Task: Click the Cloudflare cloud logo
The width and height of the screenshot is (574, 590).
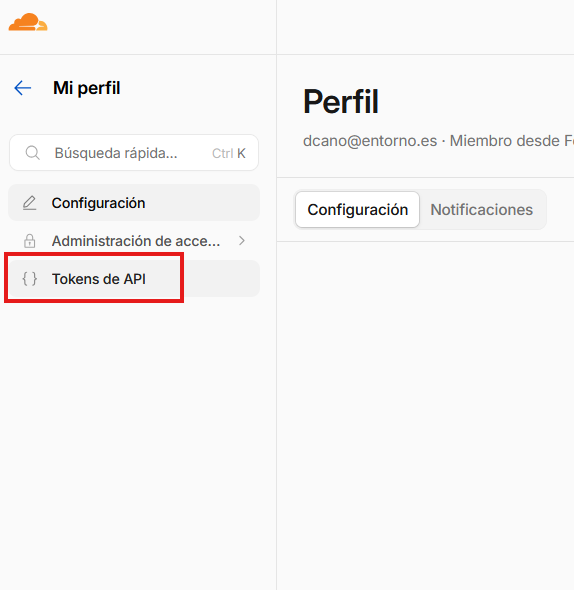Action: (x=28, y=22)
